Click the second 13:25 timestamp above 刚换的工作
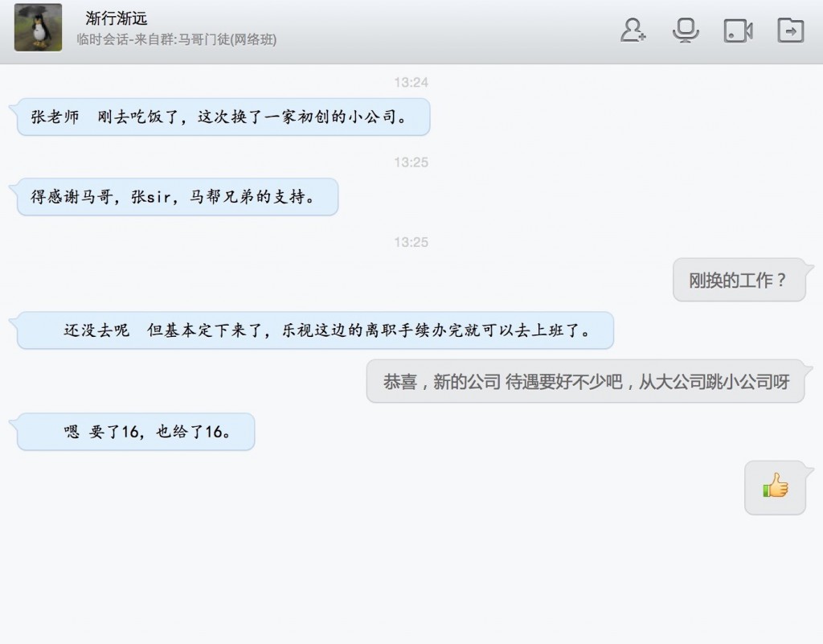 click(x=411, y=242)
